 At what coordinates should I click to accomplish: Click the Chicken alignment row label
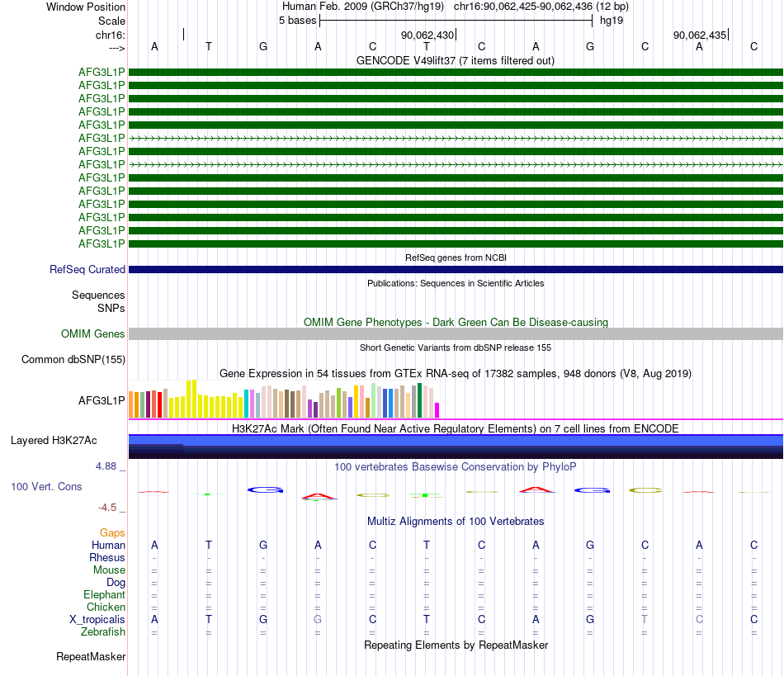[106, 607]
